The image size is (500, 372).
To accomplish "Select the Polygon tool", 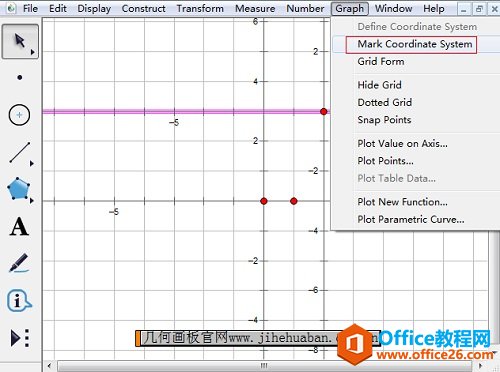I will coord(19,189).
